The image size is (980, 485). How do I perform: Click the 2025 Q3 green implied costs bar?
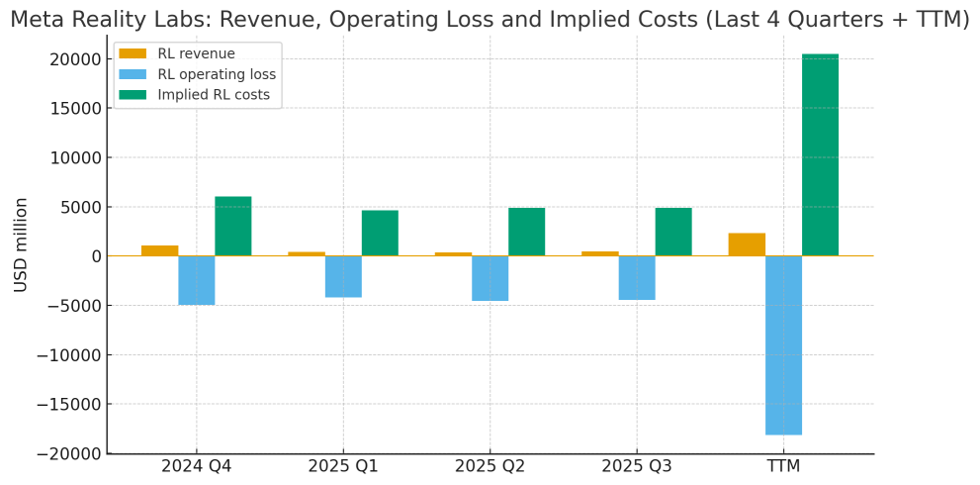coord(673,232)
